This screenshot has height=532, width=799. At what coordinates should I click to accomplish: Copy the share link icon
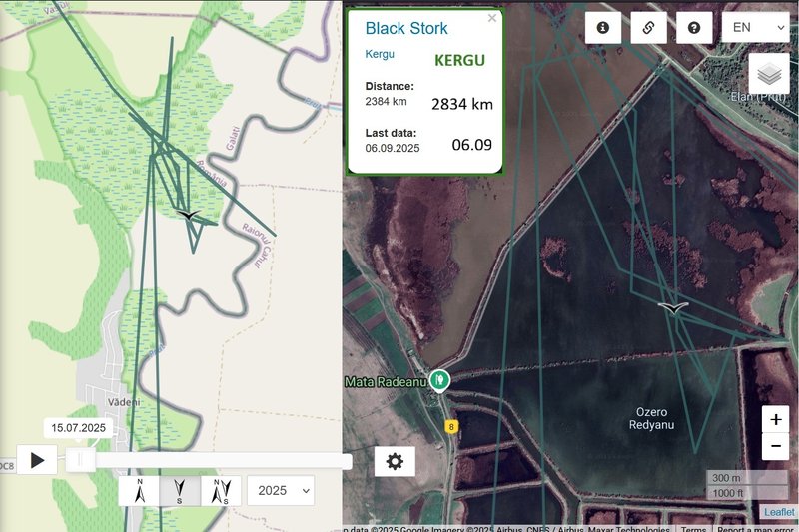click(x=648, y=28)
